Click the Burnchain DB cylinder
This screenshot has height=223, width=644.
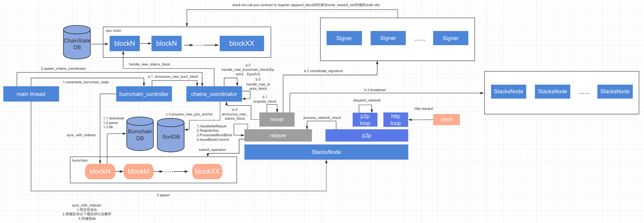(140, 134)
